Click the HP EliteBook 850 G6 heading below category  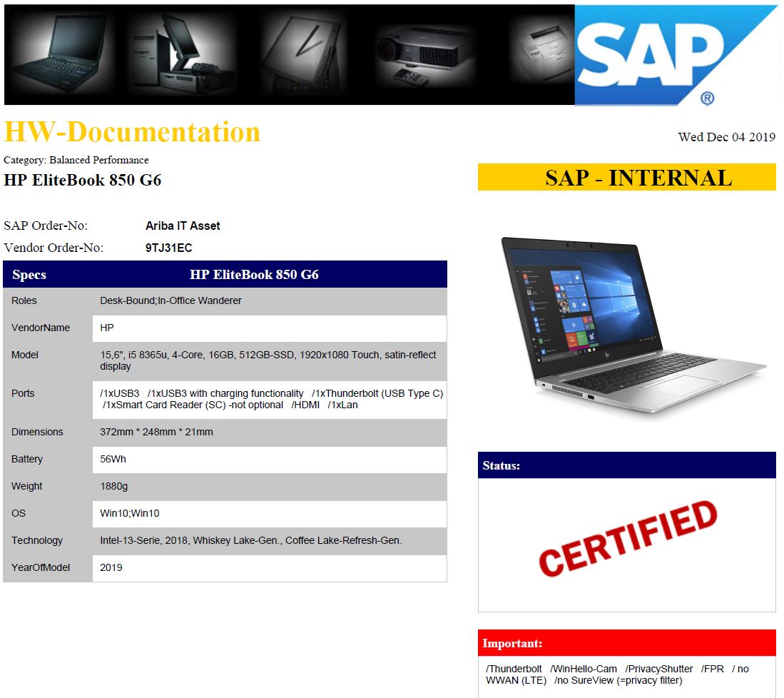pyautogui.click(x=83, y=180)
